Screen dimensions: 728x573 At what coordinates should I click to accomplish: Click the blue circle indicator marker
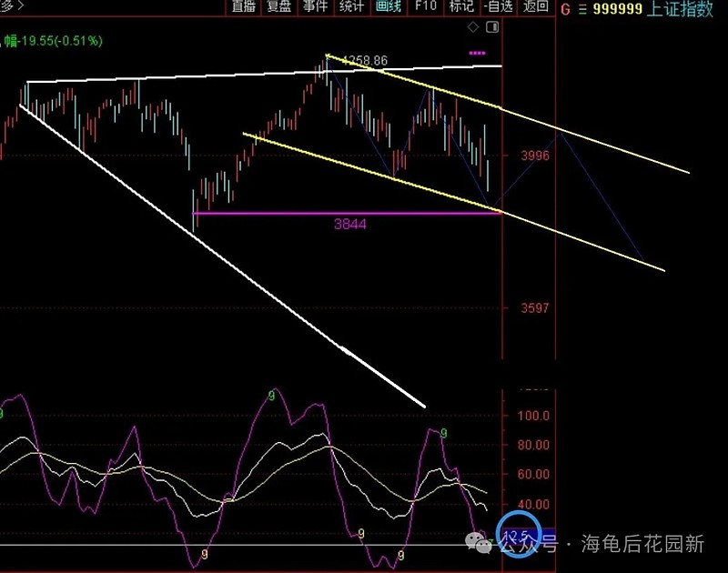(x=518, y=533)
